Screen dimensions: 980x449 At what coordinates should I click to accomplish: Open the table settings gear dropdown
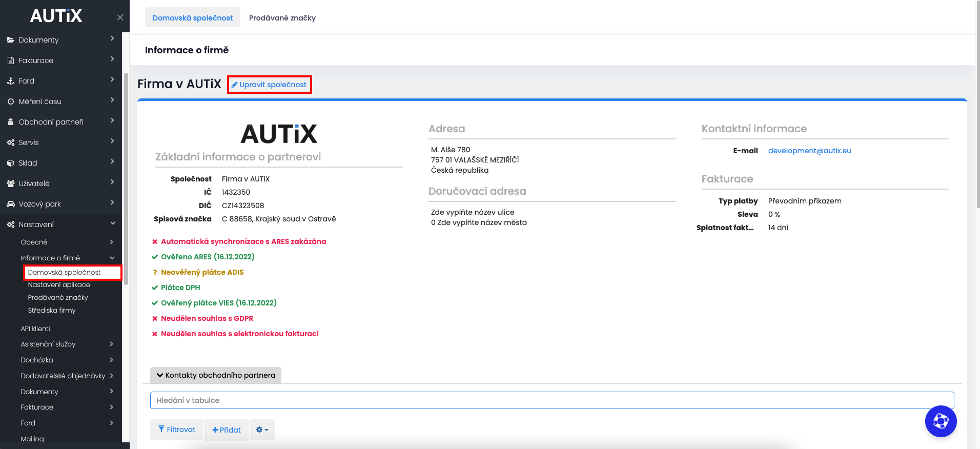262,430
